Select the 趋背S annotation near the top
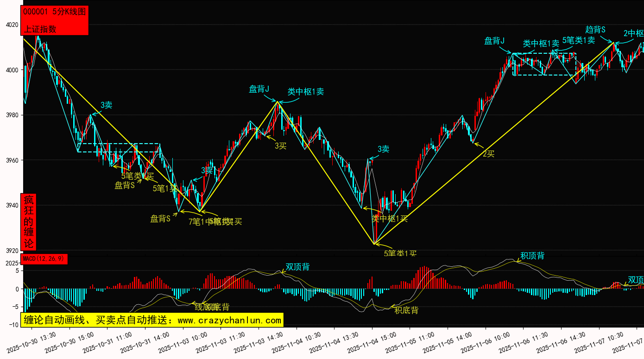Viewport: 644px width, 359px height. [595, 30]
